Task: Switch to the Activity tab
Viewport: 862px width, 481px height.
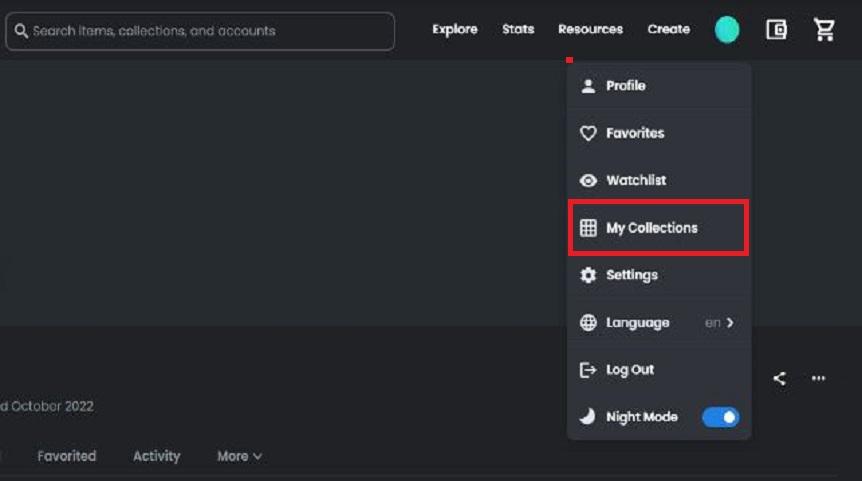Action: click(157, 456)
